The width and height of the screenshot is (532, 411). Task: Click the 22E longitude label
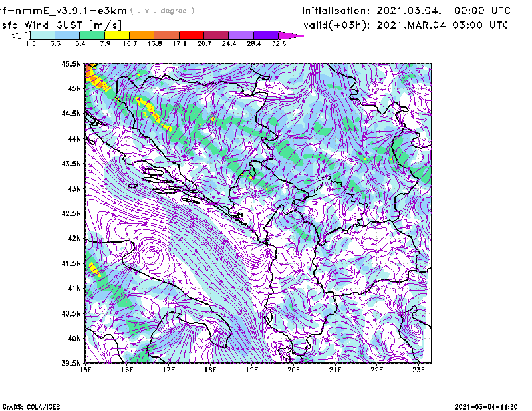(377, 370)
